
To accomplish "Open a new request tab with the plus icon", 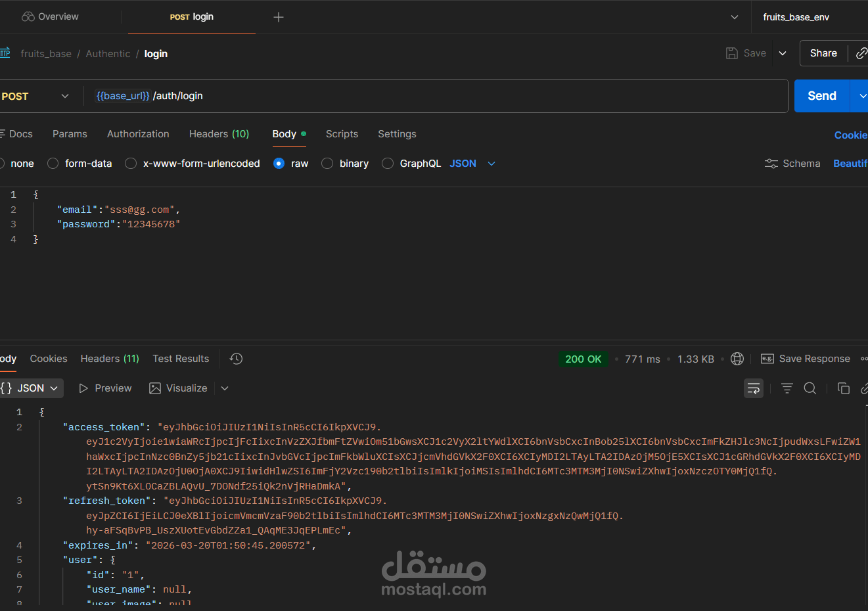I will pyautogui.click(x=278, y=17).
